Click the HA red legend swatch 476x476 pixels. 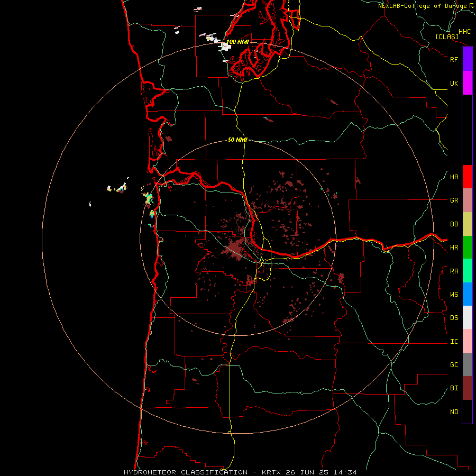[467, 177]
